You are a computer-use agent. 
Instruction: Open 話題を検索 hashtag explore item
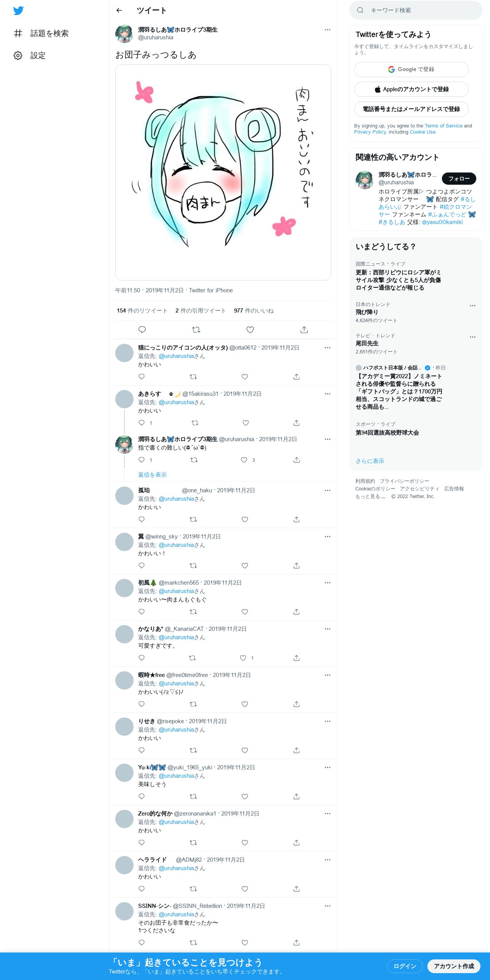(41, 34)
